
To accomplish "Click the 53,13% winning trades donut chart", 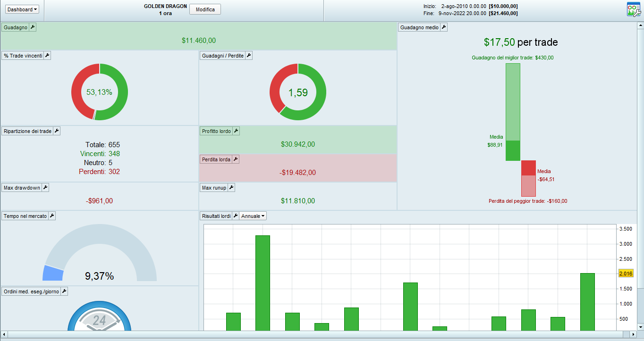I will tap(99, 92).
